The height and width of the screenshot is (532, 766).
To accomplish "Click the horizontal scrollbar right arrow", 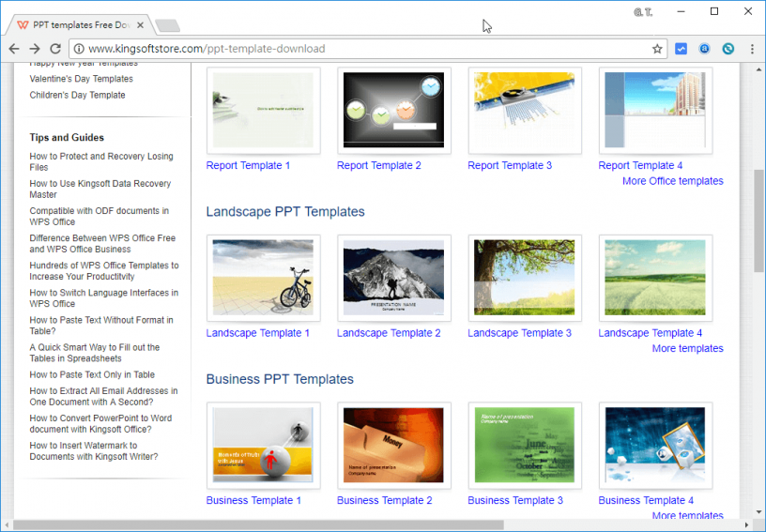I will pyautogui.click(x=746, y=524).
